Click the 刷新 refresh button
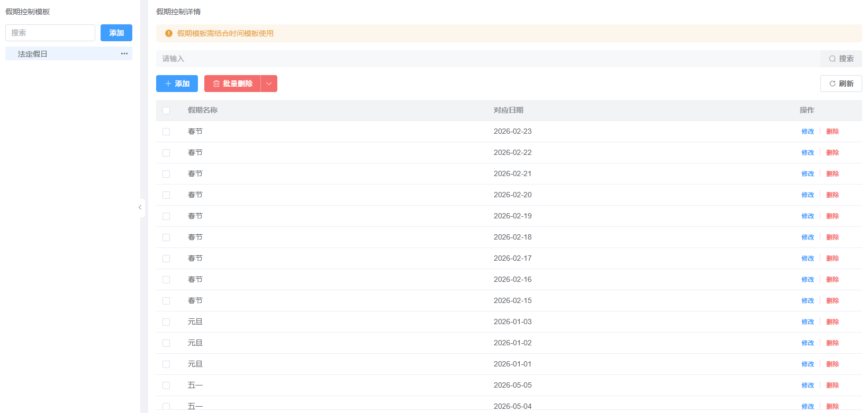The image size is (868, 413). pos(841,84)
